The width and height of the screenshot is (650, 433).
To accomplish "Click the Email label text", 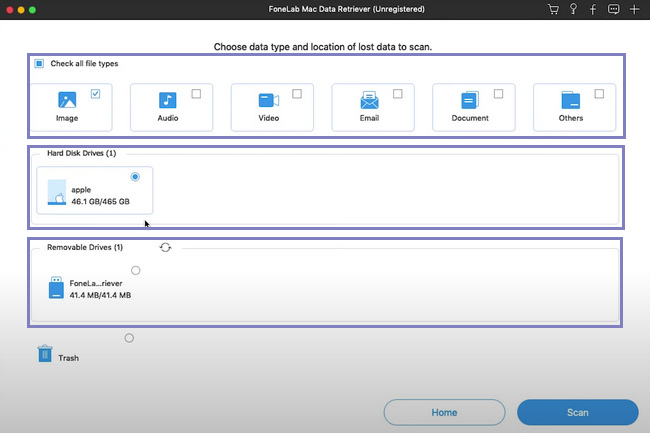I will point(369,118).
